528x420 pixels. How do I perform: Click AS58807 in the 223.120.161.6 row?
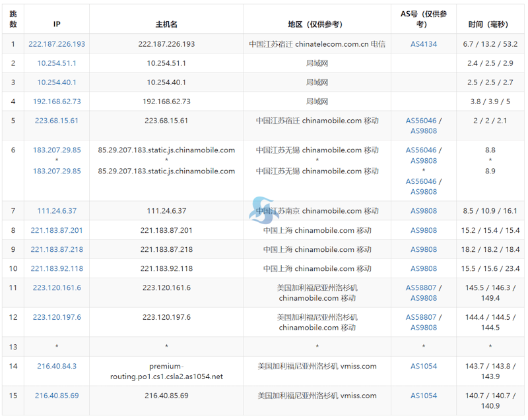coord(421,288)
